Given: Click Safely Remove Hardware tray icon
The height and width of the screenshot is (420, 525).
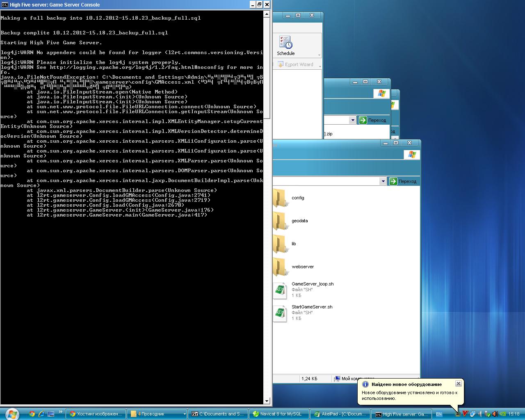Looking at the screenshot, I should 487,414.
